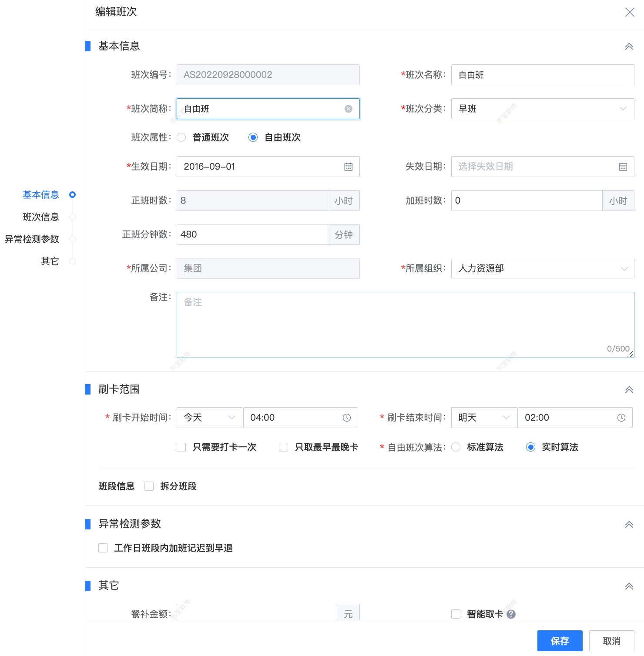Open calendar icon for 失效日期
The image size is (644, 656).
(623, 167)
